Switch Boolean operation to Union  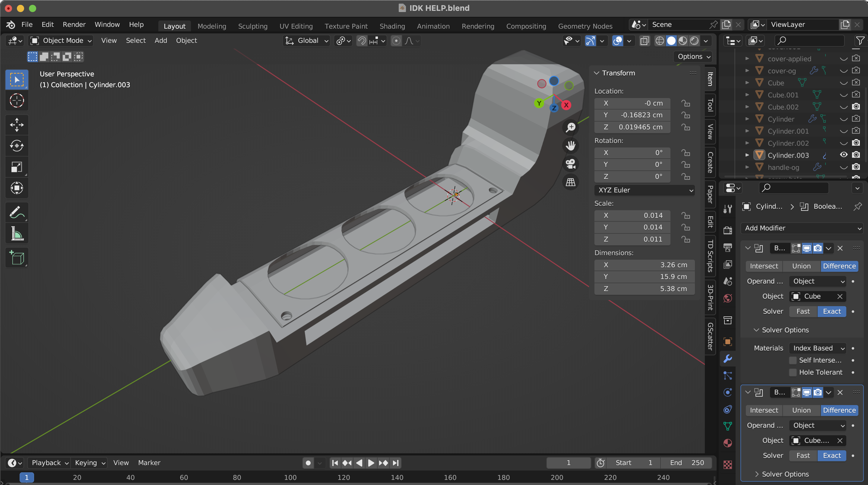801,266
